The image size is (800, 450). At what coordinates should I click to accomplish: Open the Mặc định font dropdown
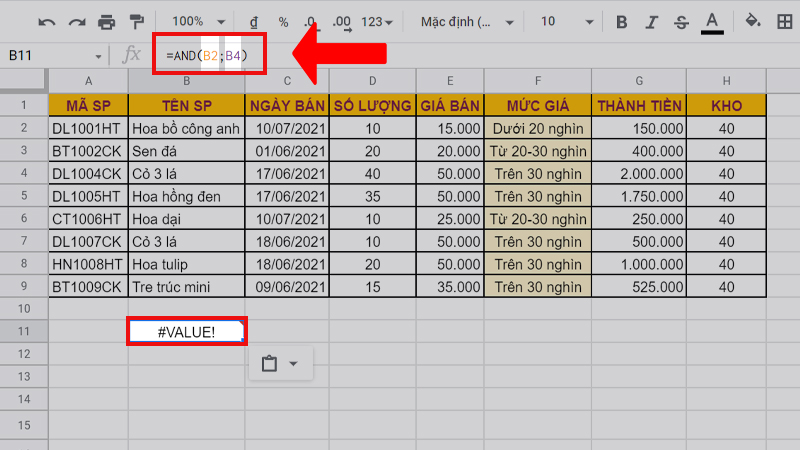point(467,22)
